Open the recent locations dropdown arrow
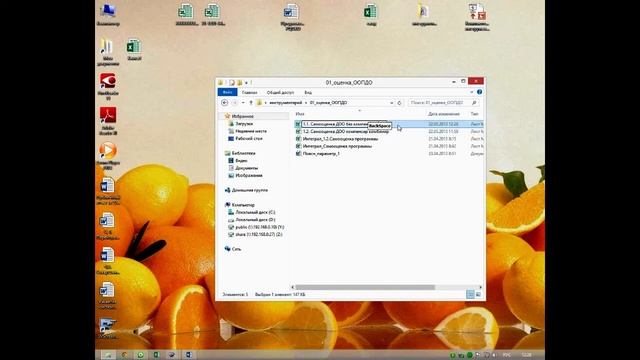 pyautogui.click(x=243, y=103)
